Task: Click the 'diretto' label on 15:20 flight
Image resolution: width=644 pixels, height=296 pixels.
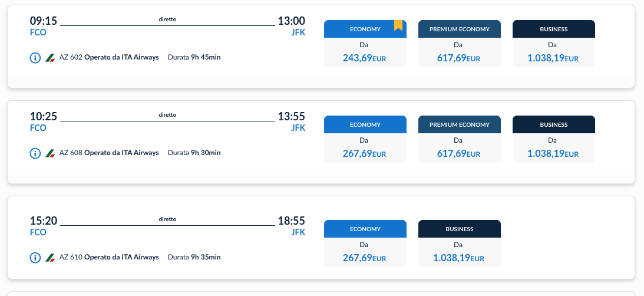Action: click(167, 219)
